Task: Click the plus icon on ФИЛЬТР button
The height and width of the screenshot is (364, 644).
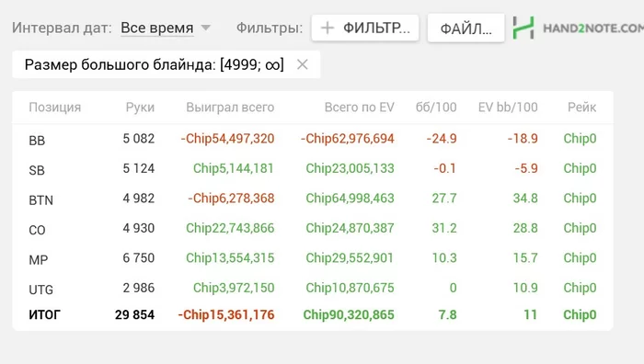Action: 328,28
